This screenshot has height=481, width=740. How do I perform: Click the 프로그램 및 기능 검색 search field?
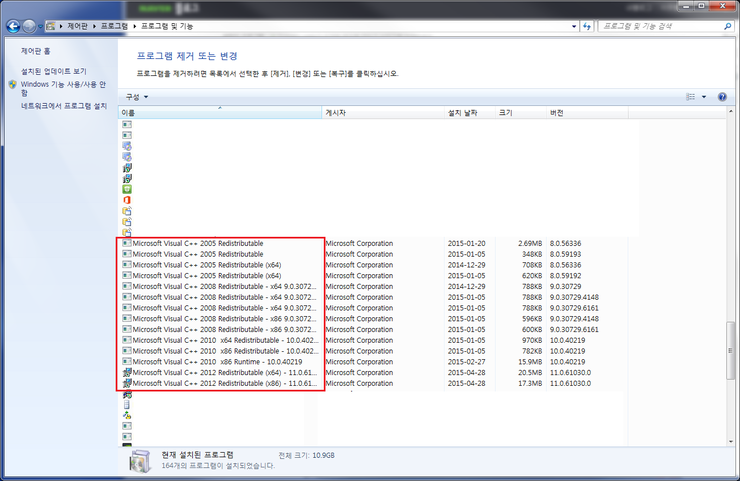[661, 26]
